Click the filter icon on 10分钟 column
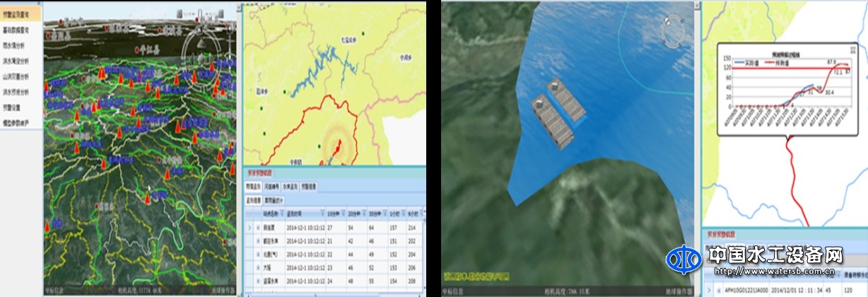868x297 pixels. point(345,214)
